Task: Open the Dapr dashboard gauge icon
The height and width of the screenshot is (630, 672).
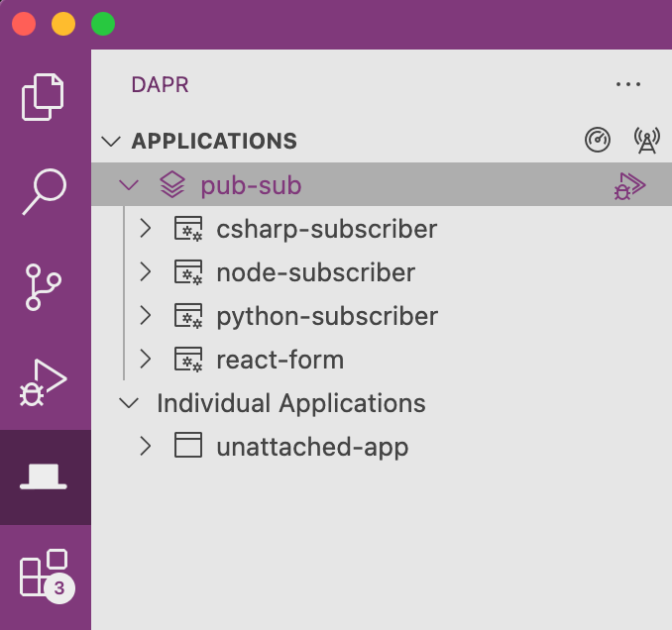Action: pyautogui.click(x=598, y=140)
